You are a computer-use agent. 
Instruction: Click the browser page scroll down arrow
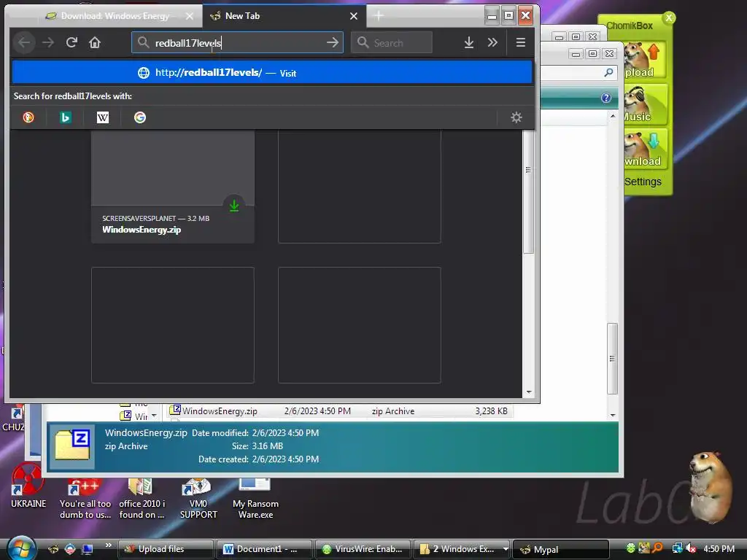[529, 392]
